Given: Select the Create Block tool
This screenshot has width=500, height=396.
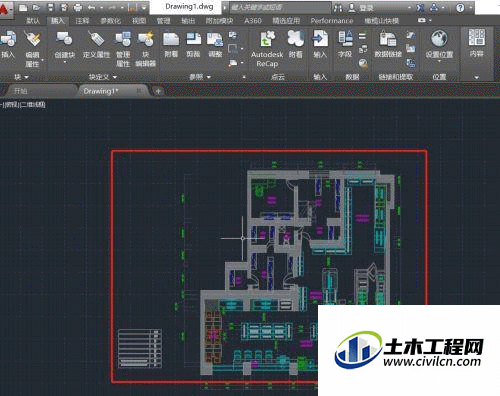Looking at the screenshot, I should (x=64, y=39).
